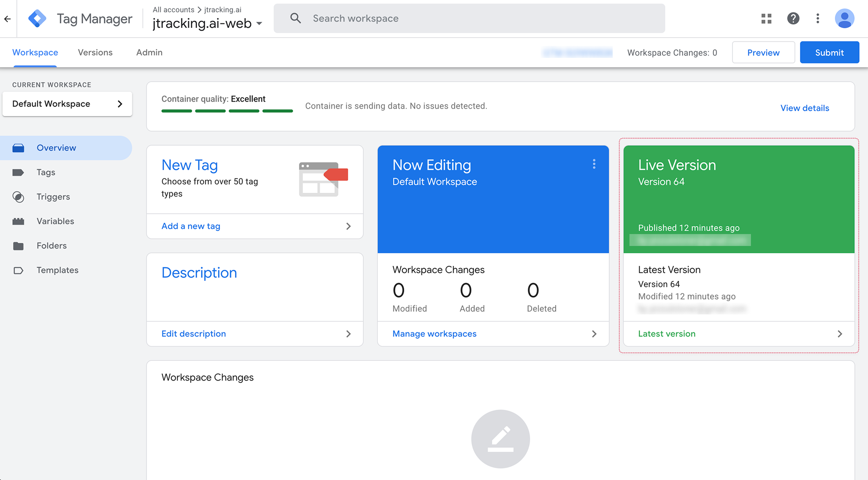Switch to the Admin tab
Screen dimensions: 868x480
(149, 53)
